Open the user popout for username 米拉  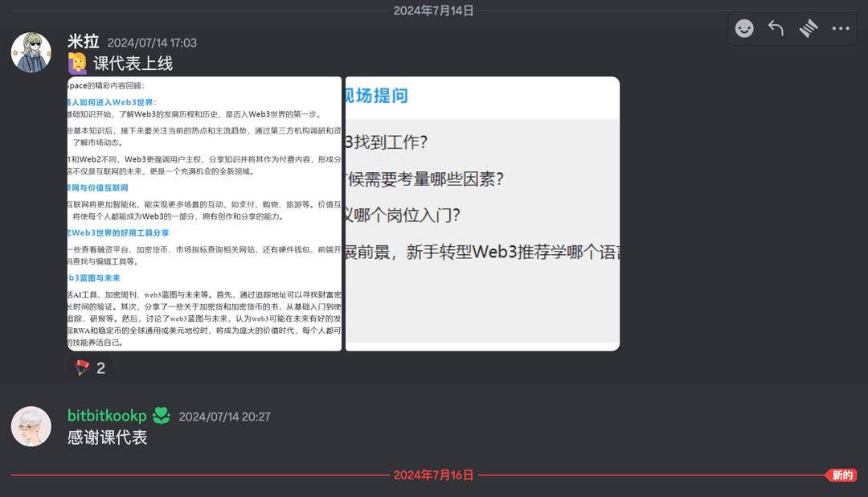pos(83,42)
